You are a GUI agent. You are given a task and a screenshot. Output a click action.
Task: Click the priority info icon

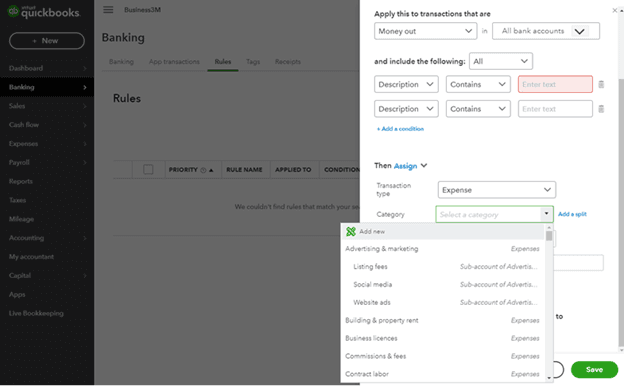(x=203, y=170)
